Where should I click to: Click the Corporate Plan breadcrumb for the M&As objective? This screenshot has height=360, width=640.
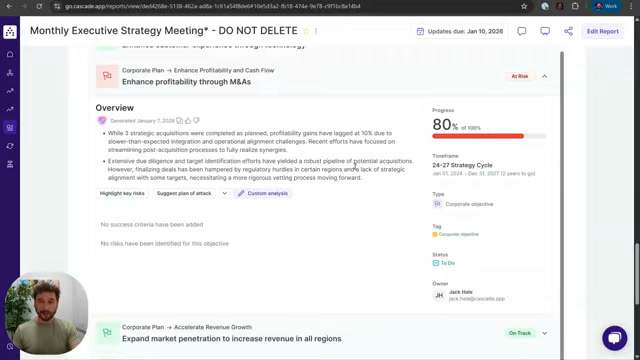click(x=142, y=70)
